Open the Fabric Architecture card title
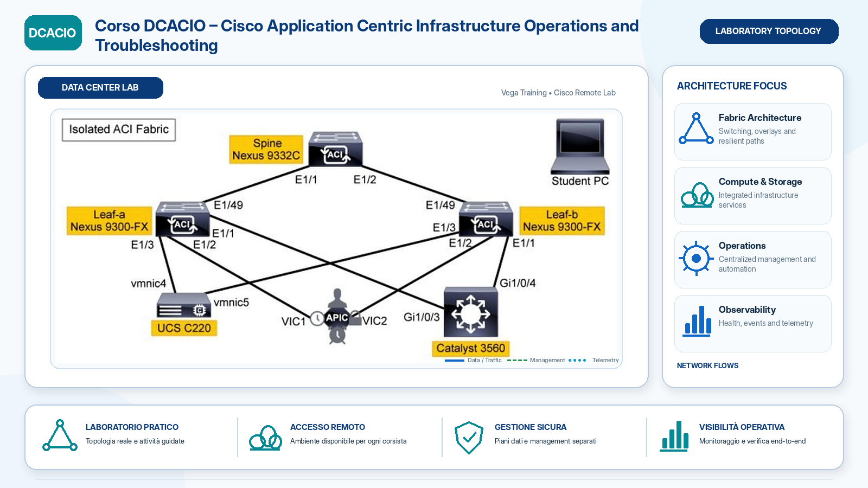The width and height of the screenshot is (868, 488). click(x=759, y=118)
